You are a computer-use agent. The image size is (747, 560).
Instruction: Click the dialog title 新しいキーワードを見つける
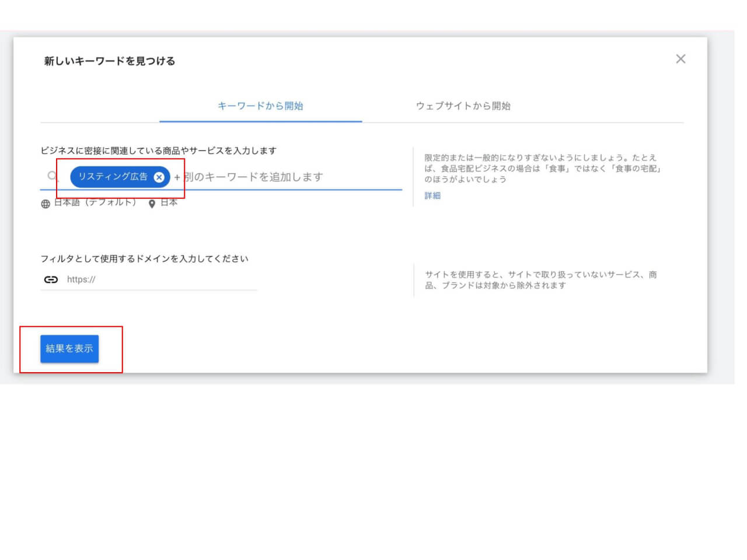108,60
